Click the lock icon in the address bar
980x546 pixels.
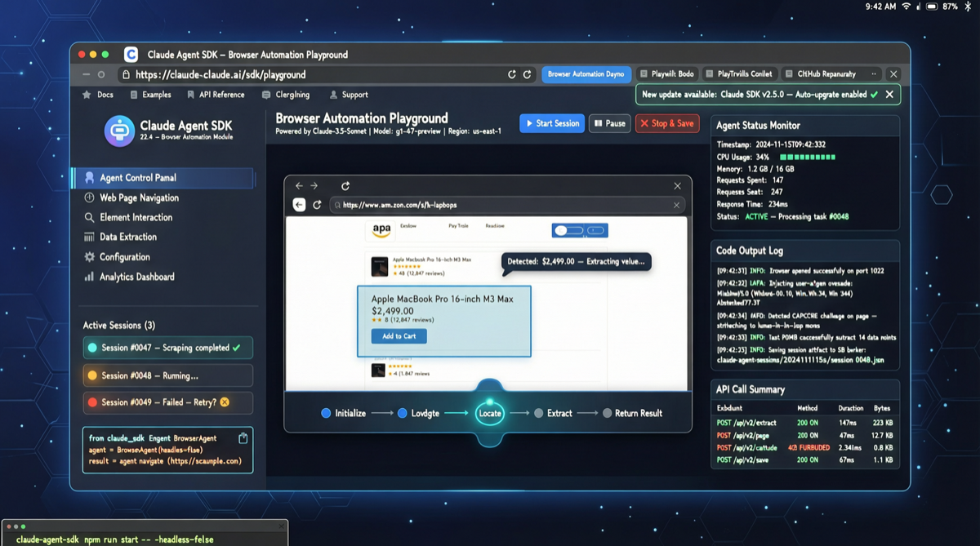(125, 74)
